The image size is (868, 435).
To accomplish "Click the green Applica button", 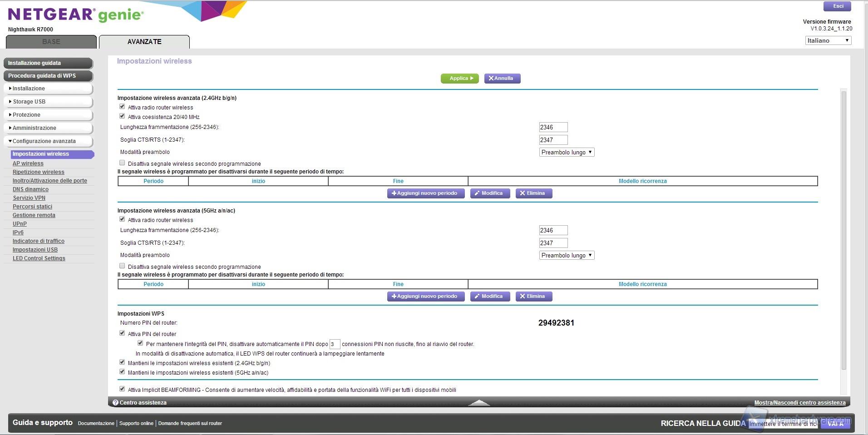I will coord(459,79).
